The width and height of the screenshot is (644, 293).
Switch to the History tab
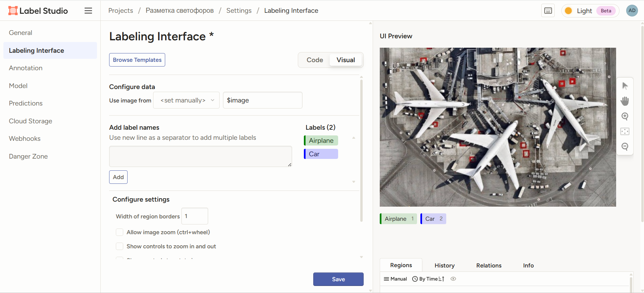click(x=444, y=265)
